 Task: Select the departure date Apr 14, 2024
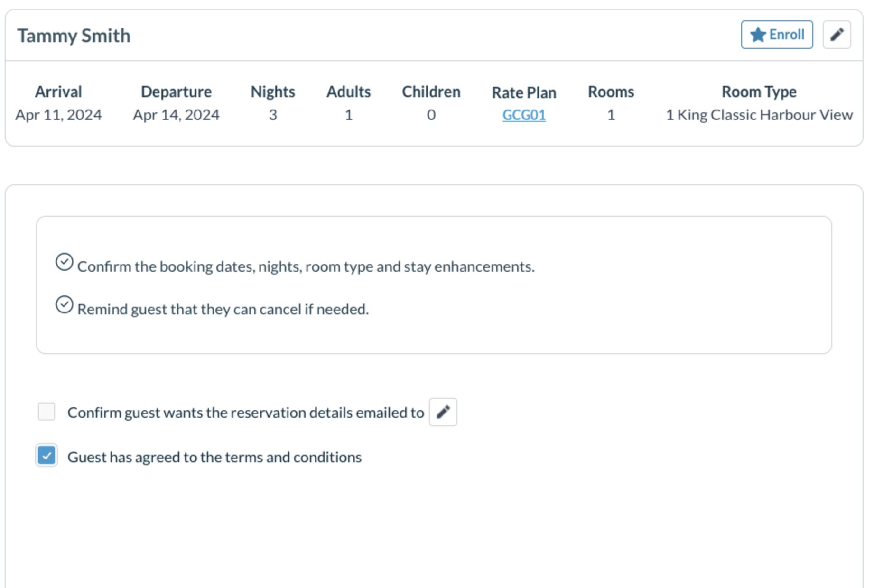coord(176,114)
